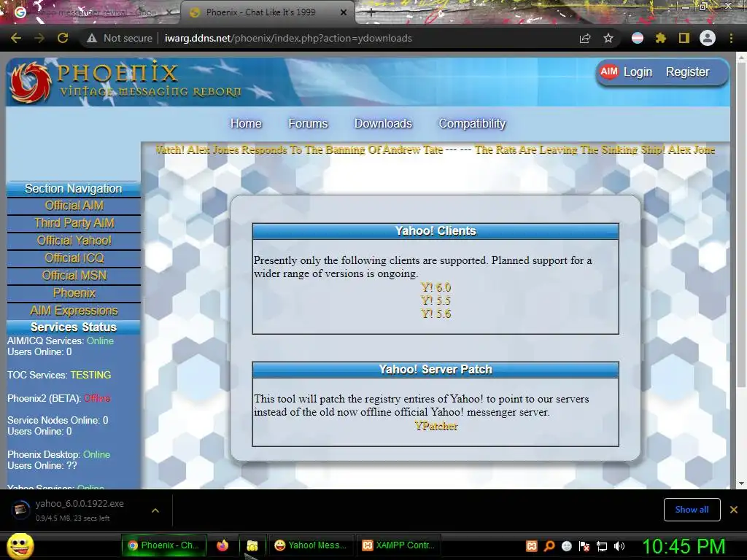747x560 pixels.
Task: Select the Phoenix - Chat Like It's 1999 tab
Action: [260, 12]
